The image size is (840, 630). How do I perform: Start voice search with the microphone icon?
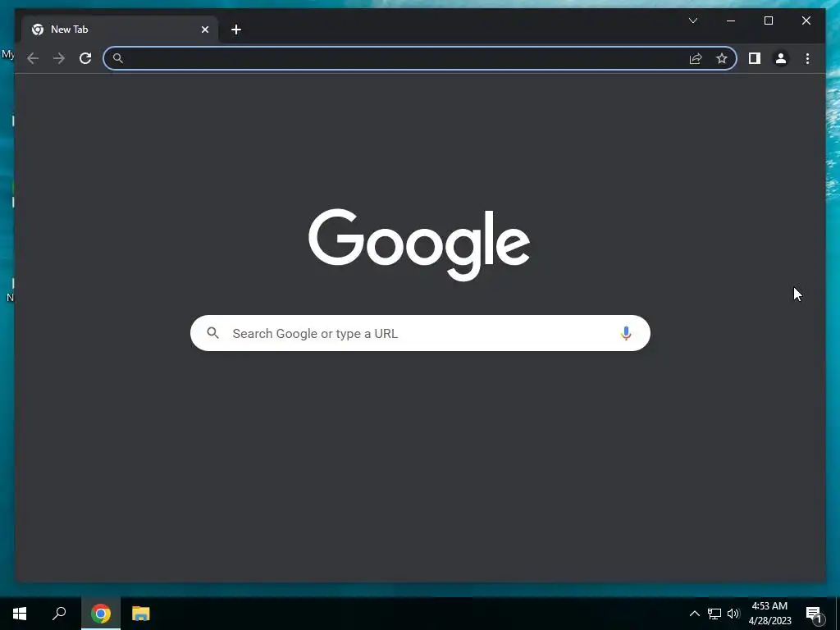(626, 333)
